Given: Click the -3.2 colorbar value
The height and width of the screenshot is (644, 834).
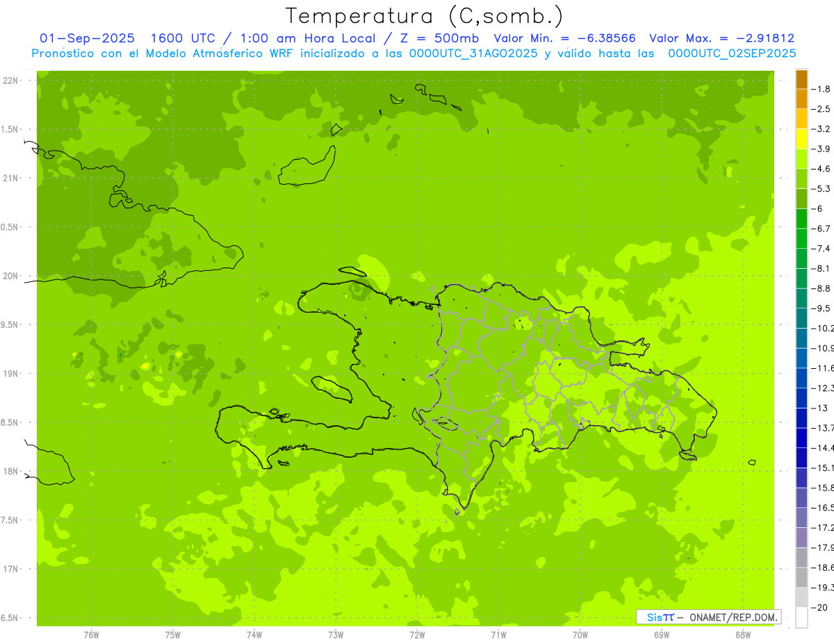Looking at the screenshot, I should pos(821,129).
